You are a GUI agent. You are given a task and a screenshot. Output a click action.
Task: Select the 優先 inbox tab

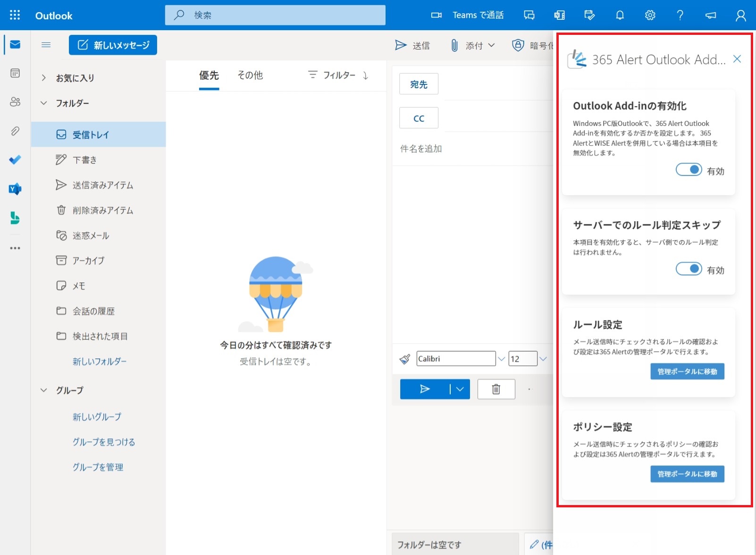coord(209,75)
